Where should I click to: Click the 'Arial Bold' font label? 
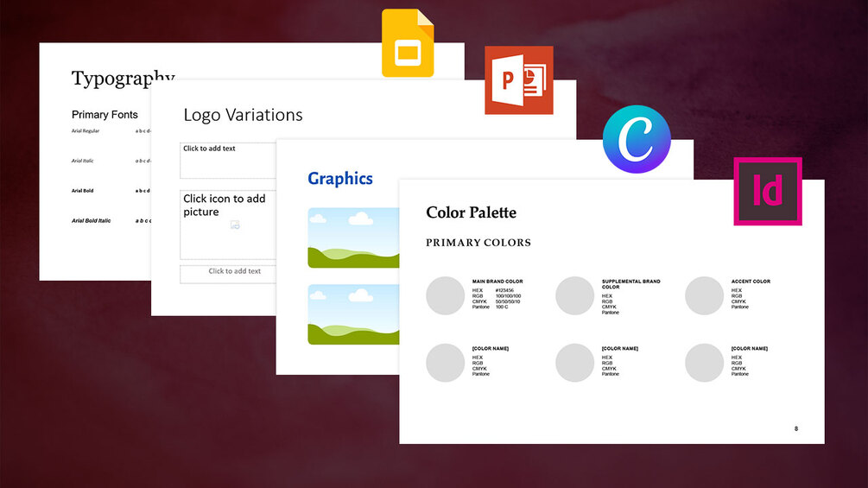pyautogui.click(x=83, y=191)
